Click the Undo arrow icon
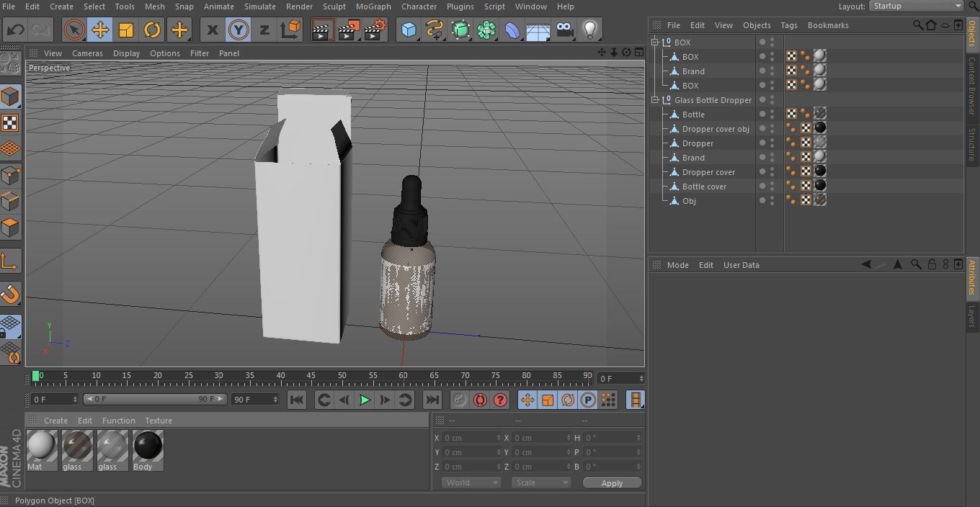Viewport: 980px width, 507px height. 15,30
